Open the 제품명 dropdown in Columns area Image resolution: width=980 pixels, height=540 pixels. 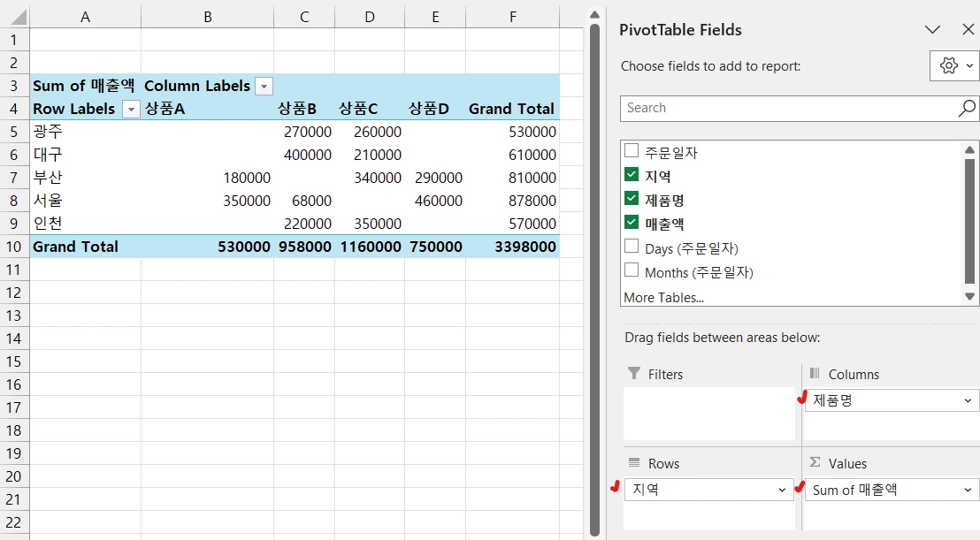click(968, 400)
